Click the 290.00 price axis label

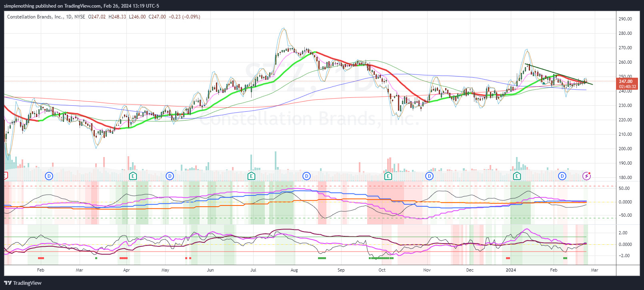coord(625,19)
